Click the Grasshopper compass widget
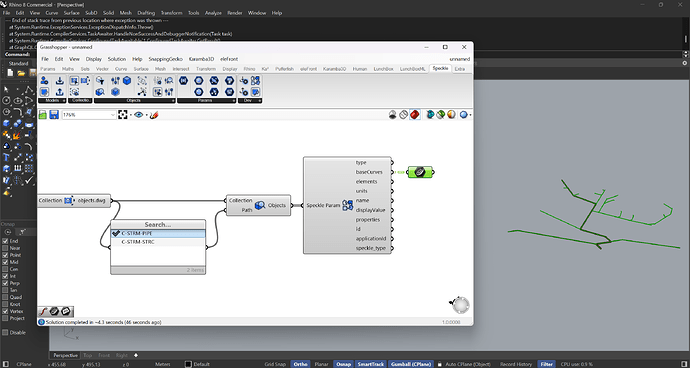Viewport: 690px width, 368px height. [460, 305]
